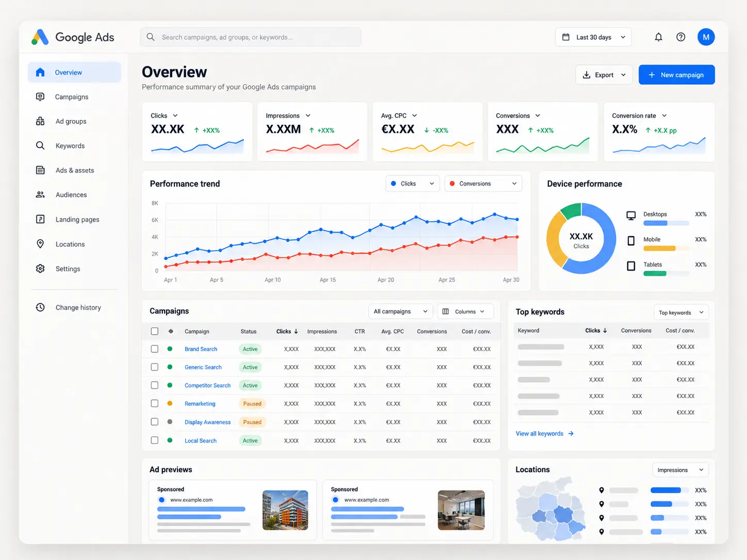Click the Ad groups sidebar icon

coord(40,121)
